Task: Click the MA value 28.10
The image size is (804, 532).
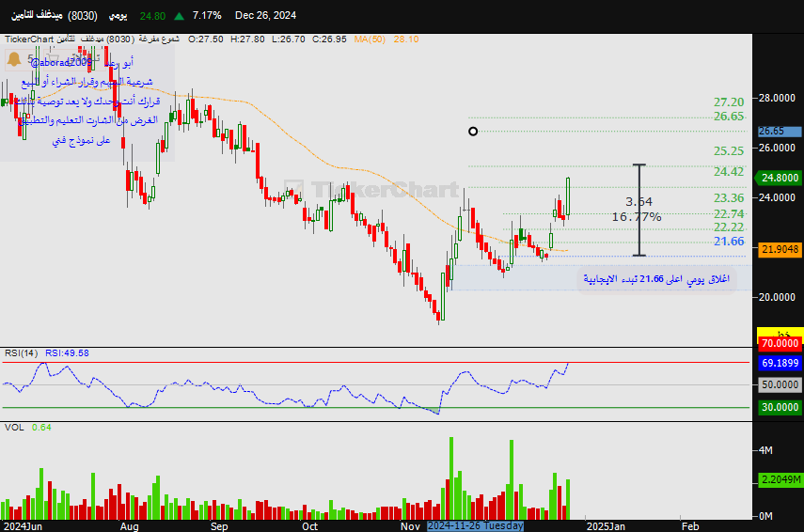Action: [406, 39]
